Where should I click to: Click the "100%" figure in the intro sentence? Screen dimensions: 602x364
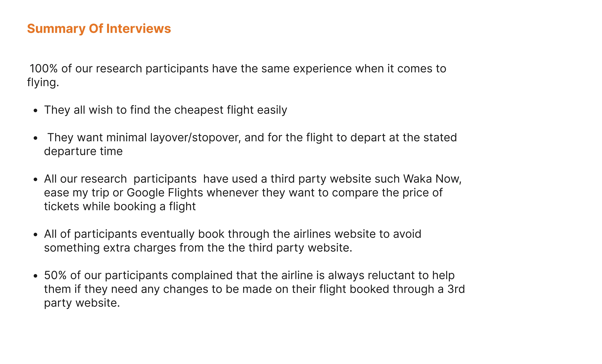(43, 69)
